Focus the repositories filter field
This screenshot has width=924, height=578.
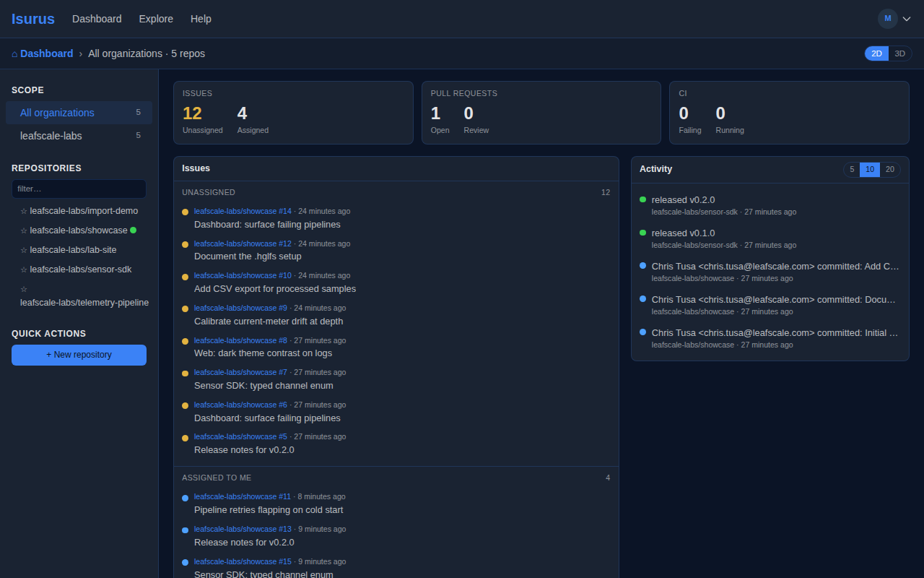pyautogui.click(x=79, y=189)
